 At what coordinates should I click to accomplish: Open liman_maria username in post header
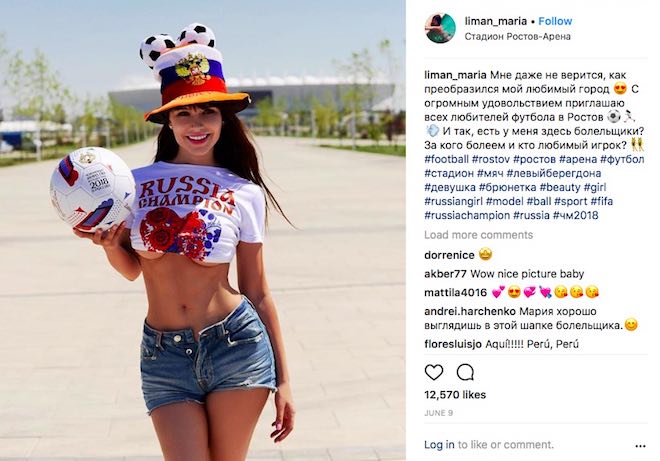(x=495, y=21)
